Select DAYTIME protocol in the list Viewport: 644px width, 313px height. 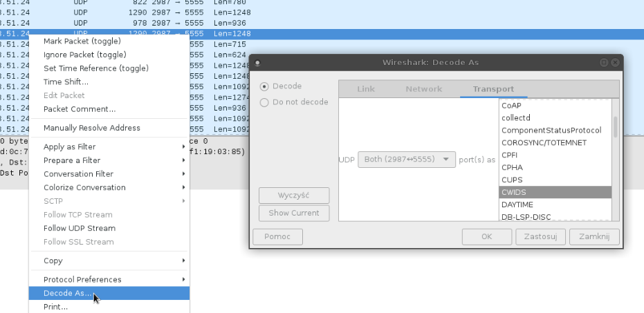tap(555, 205)
